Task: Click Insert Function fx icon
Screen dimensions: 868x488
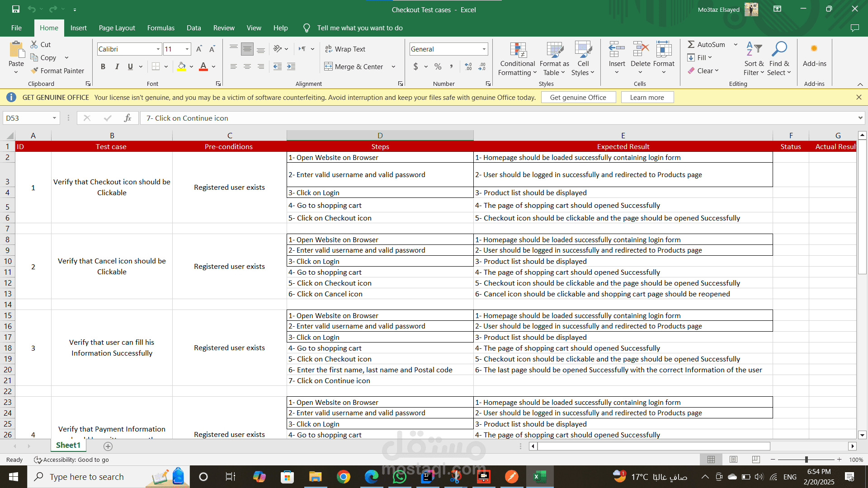Action: (127, 118)
